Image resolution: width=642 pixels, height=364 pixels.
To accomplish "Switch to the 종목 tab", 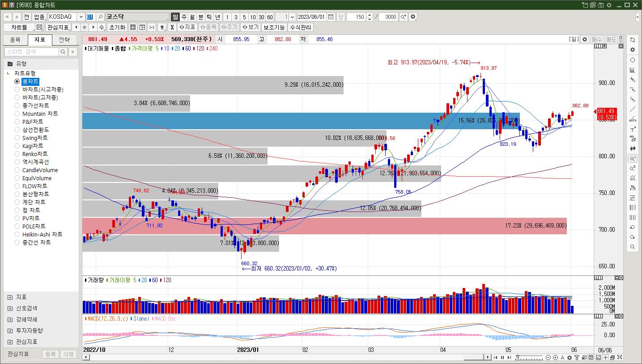I will [x=15, y=40].
